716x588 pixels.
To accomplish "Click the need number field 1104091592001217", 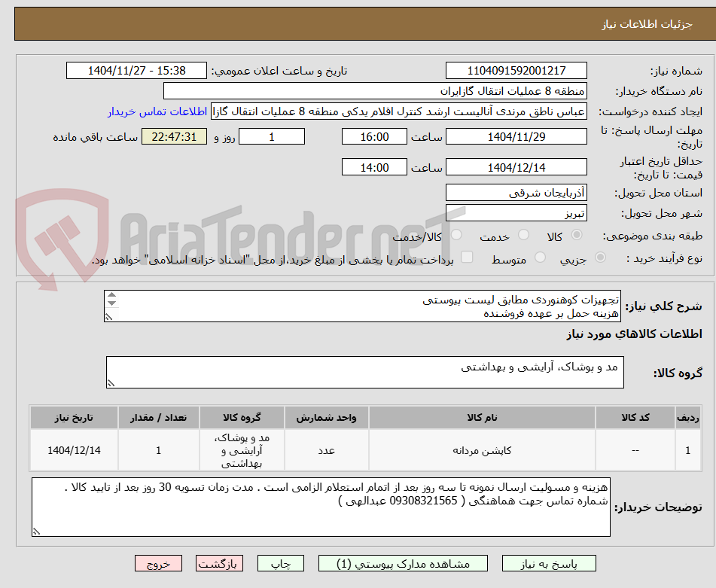I will 516,71.
